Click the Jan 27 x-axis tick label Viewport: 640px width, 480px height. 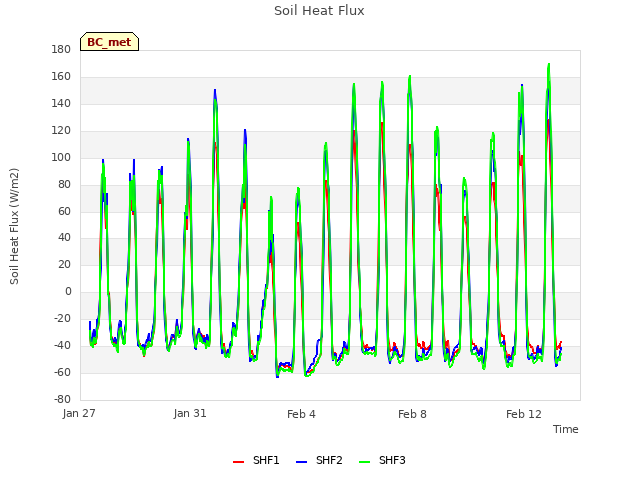(x=79, y=413)
